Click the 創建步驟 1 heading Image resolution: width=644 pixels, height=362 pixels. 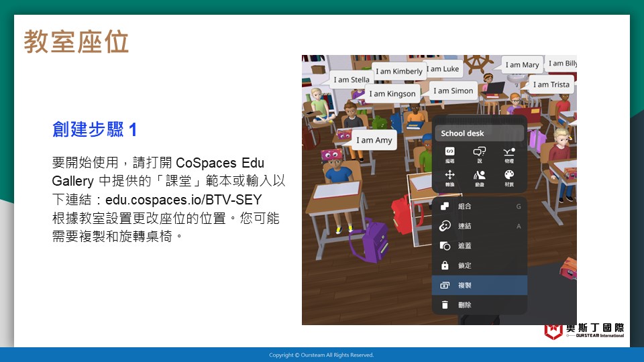95,129
